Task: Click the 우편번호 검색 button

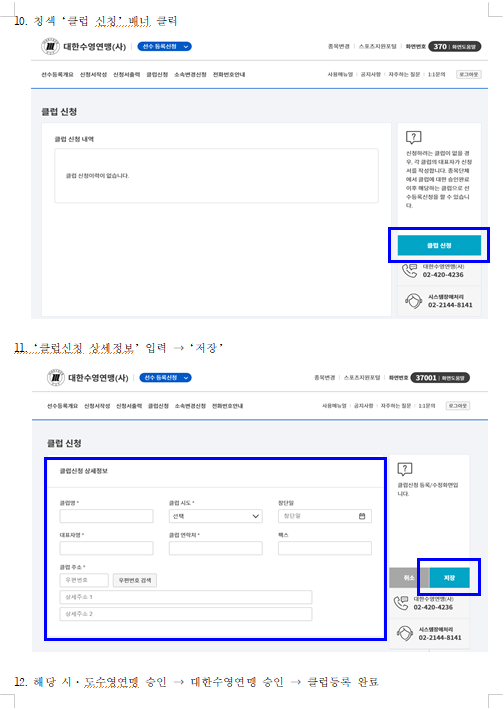Action: click(135, 580)
